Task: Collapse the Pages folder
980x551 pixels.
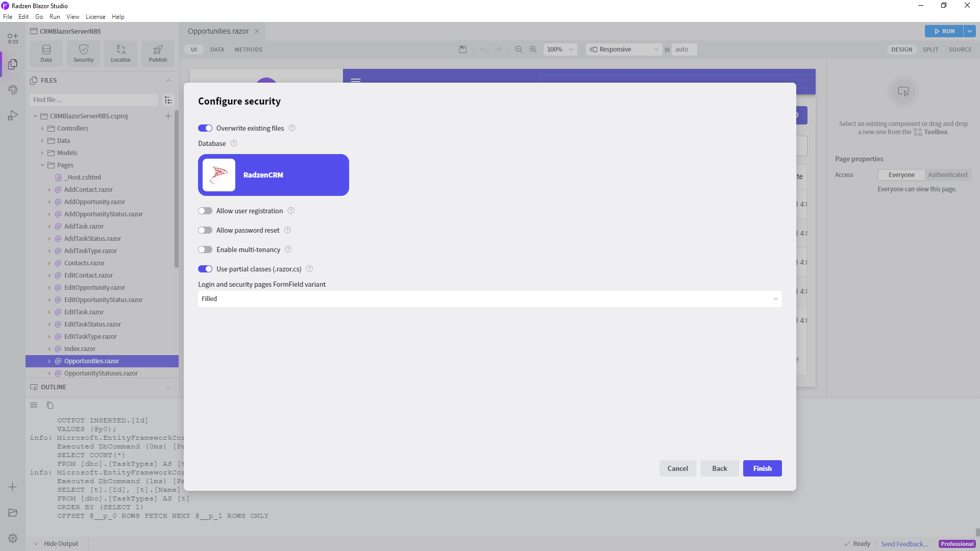Action: 42,165
